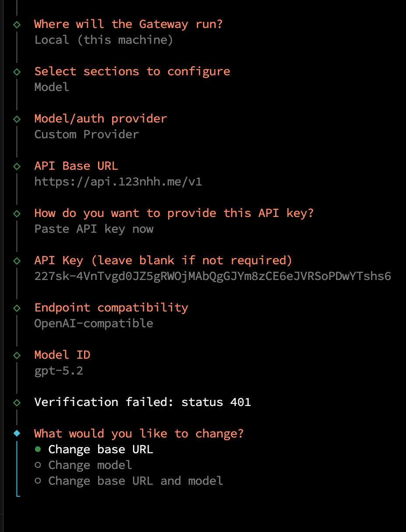Screen dimensions: 406x532
Task: Choose Change base URL and model option
Action: [x=129, y=481]
